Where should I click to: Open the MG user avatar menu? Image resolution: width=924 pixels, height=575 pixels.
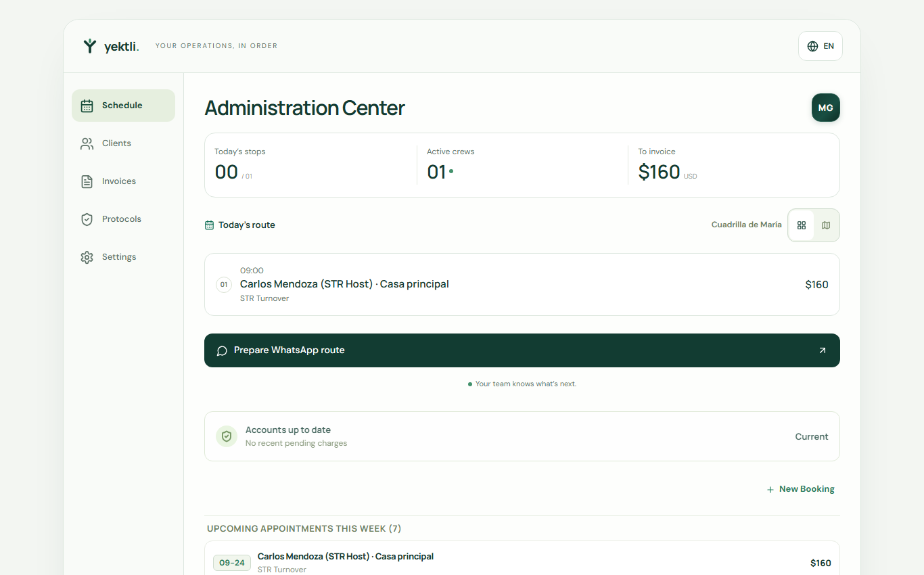[x=826, y=108]
